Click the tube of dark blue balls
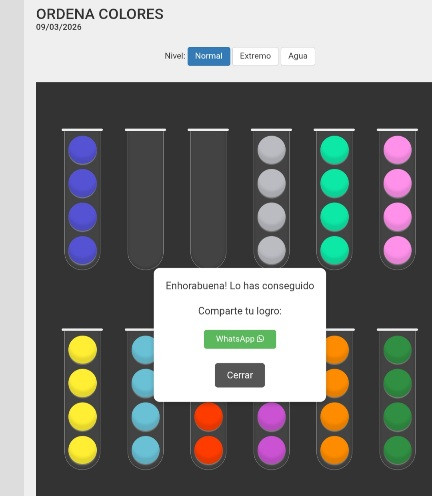 (82, 199)
